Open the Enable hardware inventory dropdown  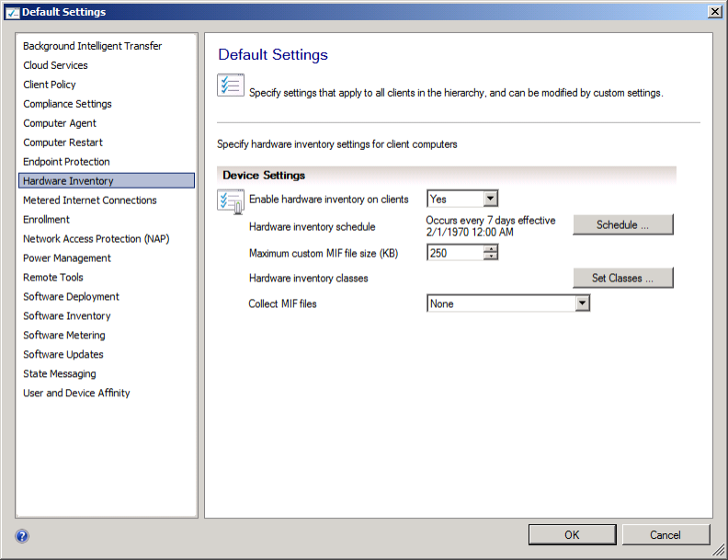pos(490,199)
